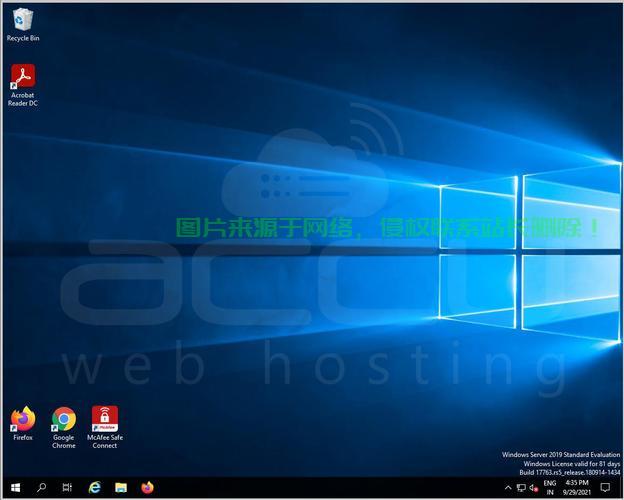The height and width of the screenshot is (500, 624).
Task: Click the muted volume tray icon
Action: (x=534, y=488)
